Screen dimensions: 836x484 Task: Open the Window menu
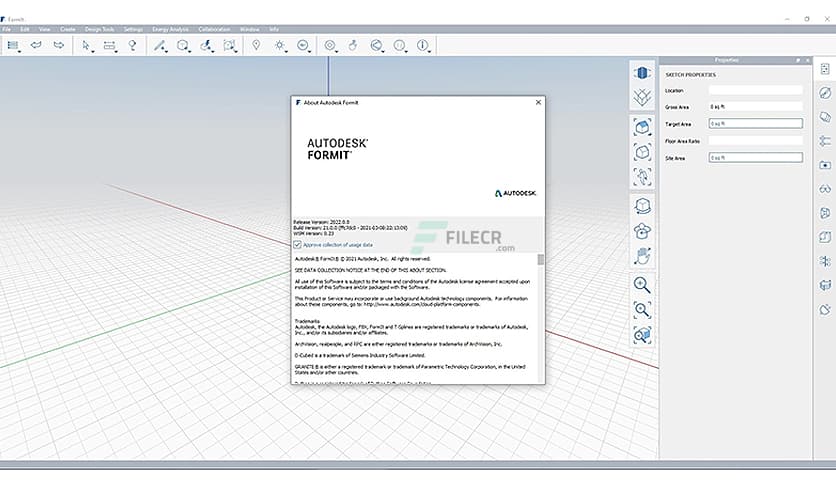coord(250,29)
